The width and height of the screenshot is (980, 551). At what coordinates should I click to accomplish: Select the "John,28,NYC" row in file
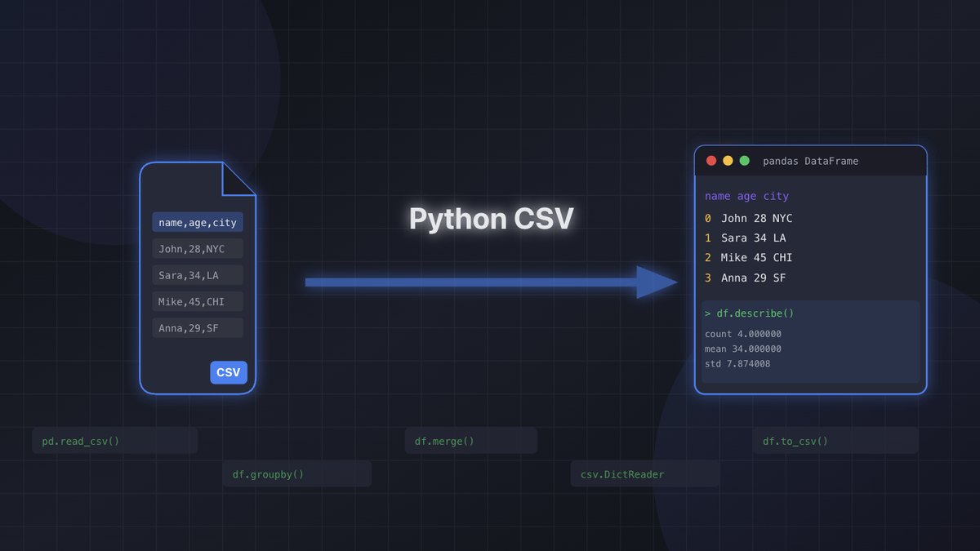tap(198, 249)
